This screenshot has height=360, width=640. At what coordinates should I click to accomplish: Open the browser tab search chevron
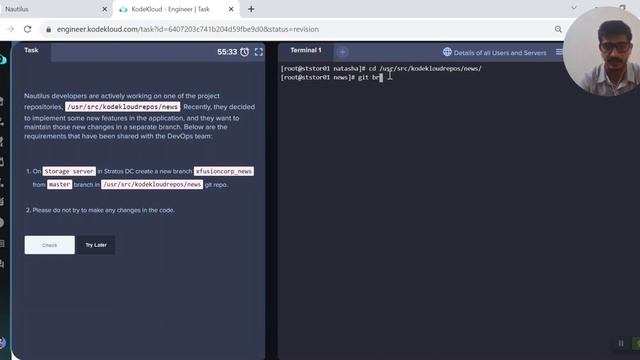[x=574, y=8]
